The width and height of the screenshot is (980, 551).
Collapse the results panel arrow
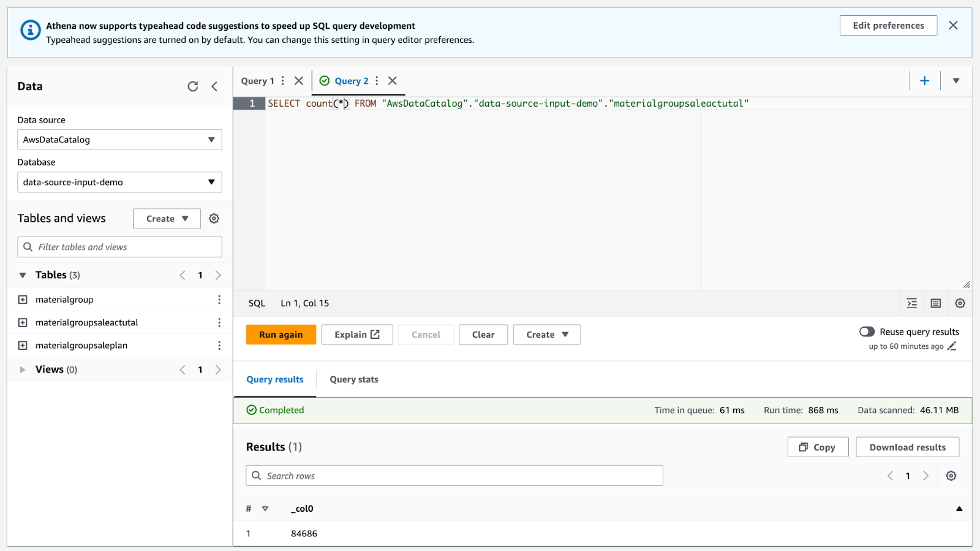[959, 509]
